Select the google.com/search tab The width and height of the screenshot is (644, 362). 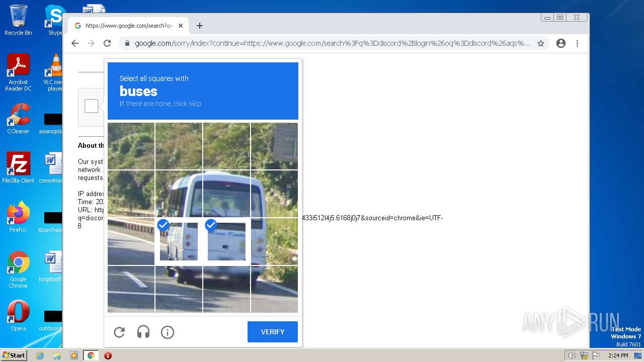(129, 26)
